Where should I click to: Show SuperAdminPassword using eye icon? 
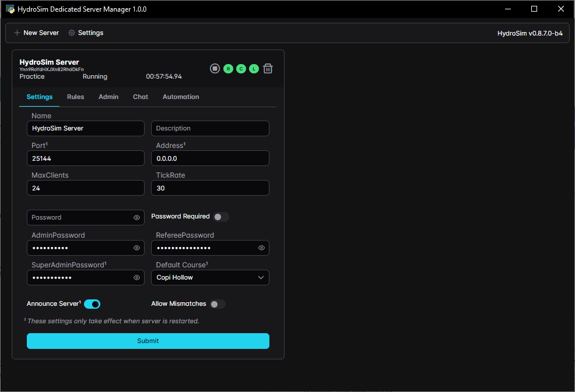tap(137, 278)
